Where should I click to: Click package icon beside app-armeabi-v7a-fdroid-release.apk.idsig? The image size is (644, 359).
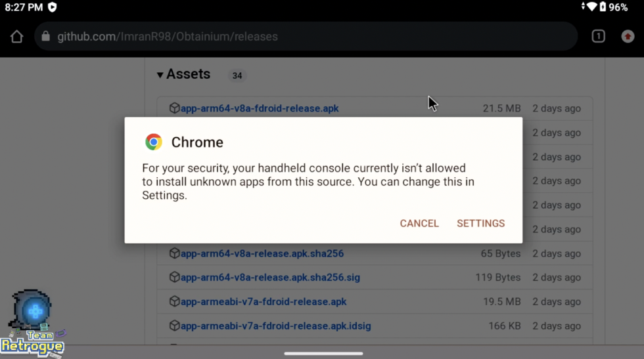[x=174, y=326]
